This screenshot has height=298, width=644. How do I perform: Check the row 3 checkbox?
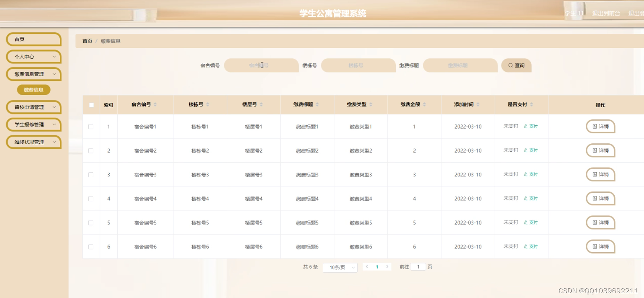pos(91,175)
